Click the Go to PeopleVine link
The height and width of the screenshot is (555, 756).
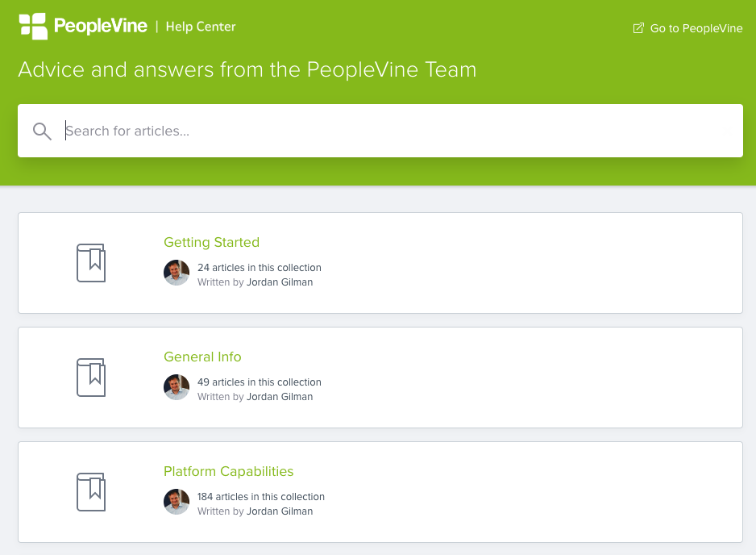[x=696, y=27]
